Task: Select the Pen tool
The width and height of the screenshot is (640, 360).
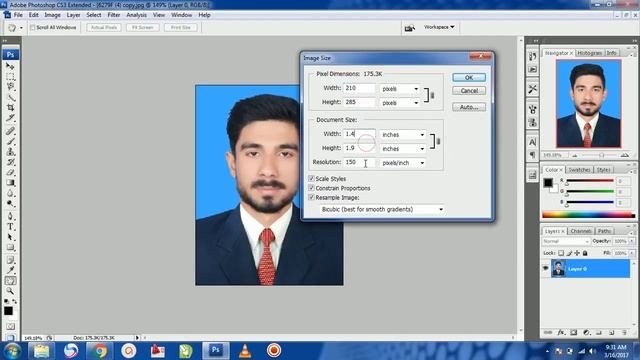Action: 10,216
